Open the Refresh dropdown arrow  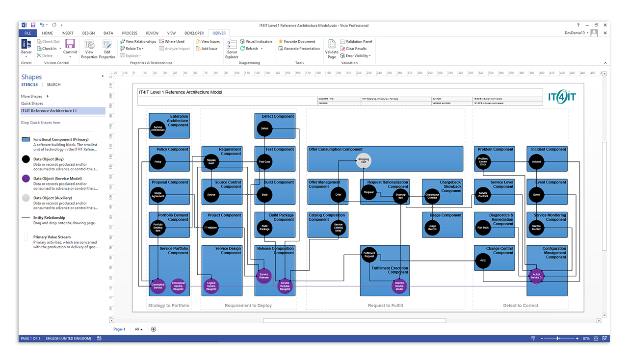tap(262, 49)
